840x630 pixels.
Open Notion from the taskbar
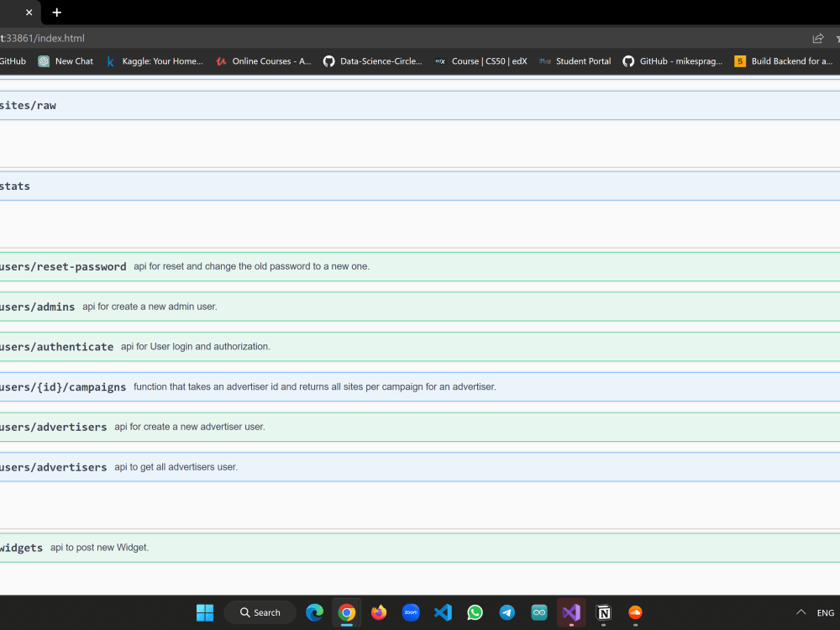[603, 612]
